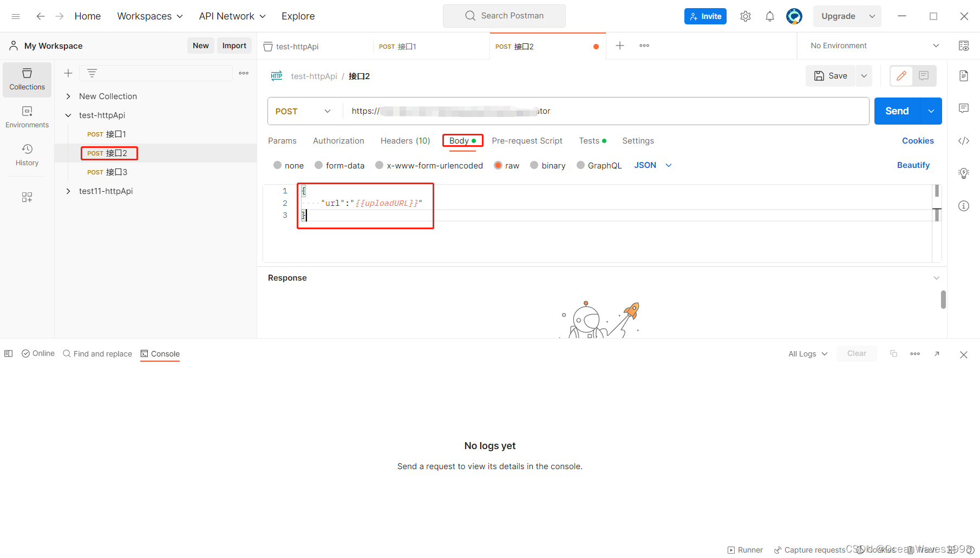
Task: Open the user avatar menu
Action: (x=794, y=16)
